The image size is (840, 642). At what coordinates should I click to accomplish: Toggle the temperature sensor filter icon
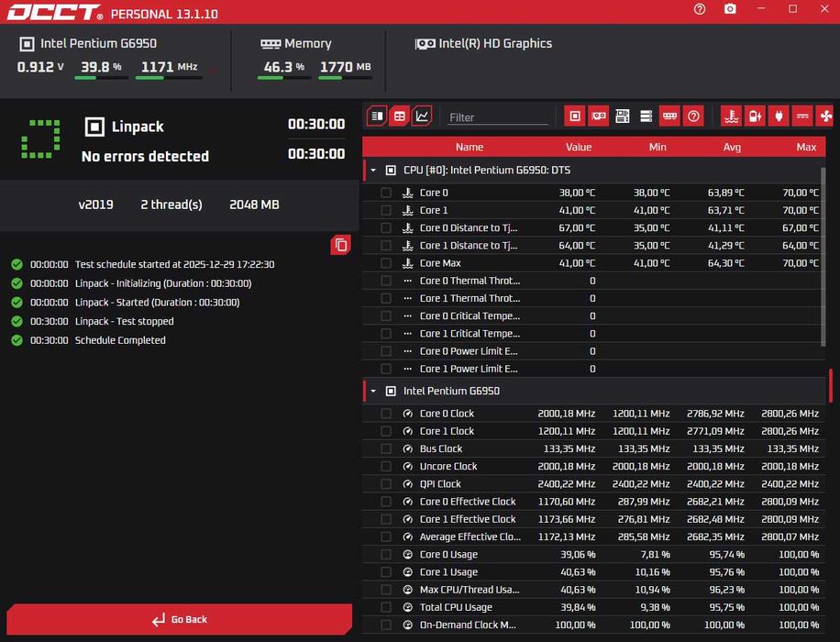[x=731, y=116]
